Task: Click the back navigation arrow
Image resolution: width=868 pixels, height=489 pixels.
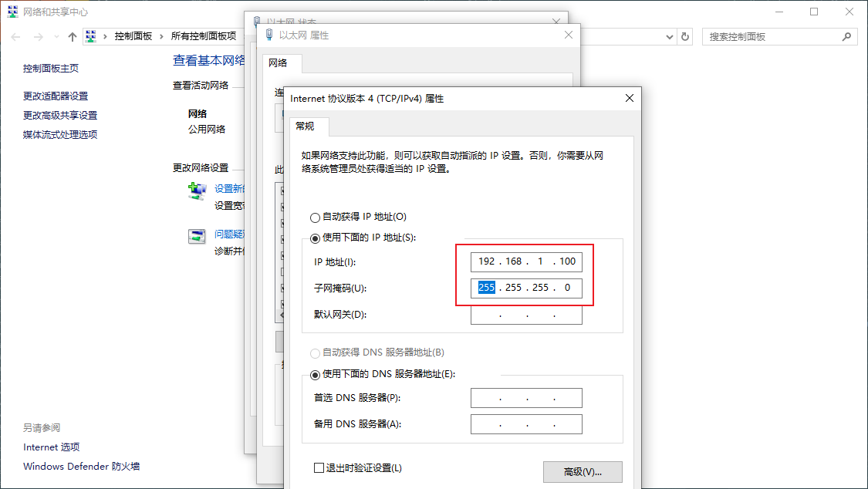Action: point(14,35)
